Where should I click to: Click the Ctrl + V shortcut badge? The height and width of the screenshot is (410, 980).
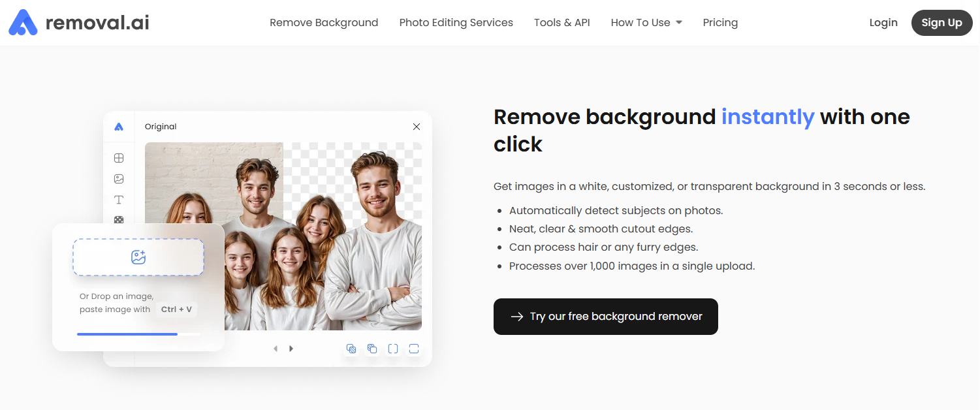click(x=176, y=309)
